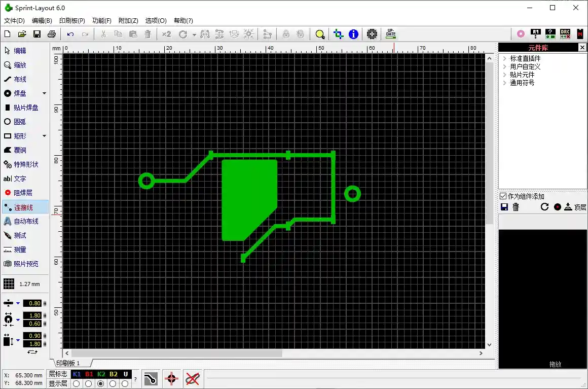Open the 照片预览 photo view
This screenshot has width=588, height=389.
click(x=25, y=264)
